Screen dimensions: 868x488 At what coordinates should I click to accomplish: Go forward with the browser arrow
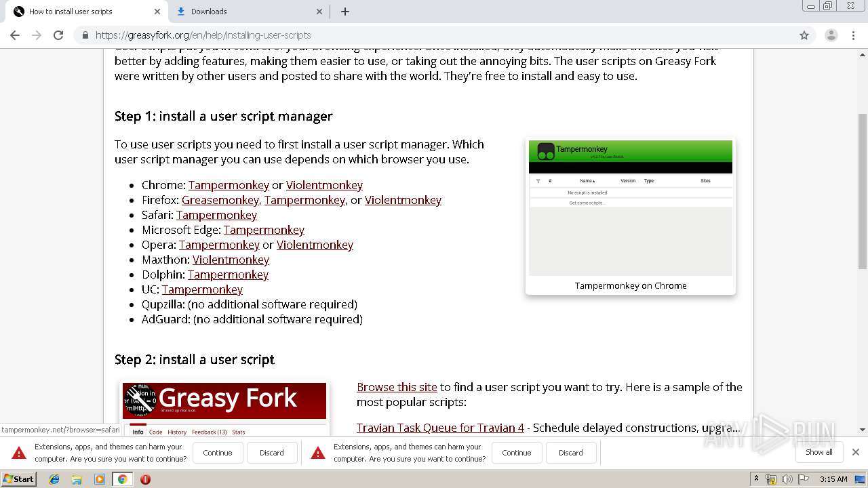[37, 35]
